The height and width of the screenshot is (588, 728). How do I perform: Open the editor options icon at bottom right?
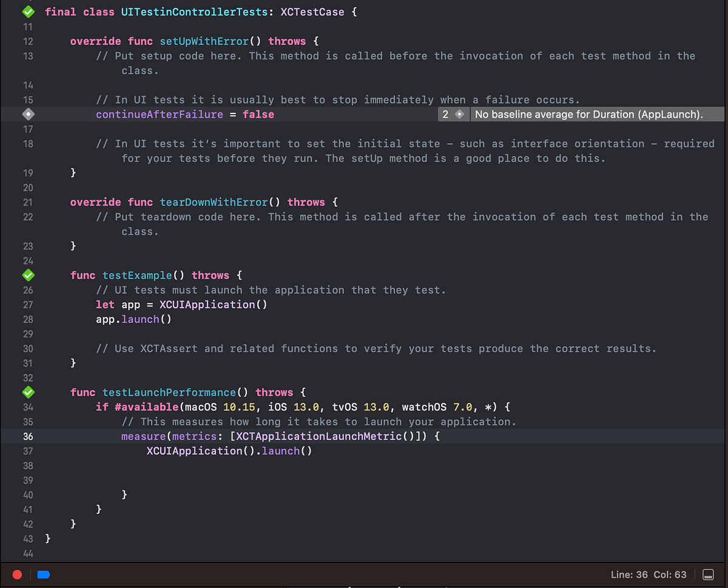[x=709, y=574]
